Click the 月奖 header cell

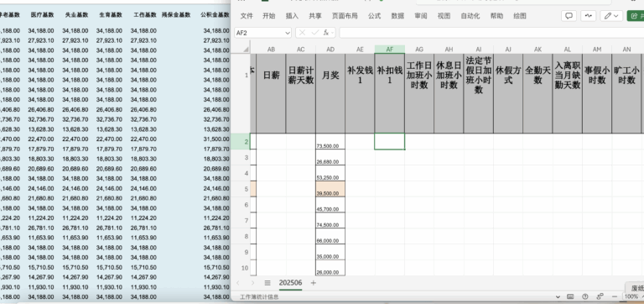pos(330,93)
